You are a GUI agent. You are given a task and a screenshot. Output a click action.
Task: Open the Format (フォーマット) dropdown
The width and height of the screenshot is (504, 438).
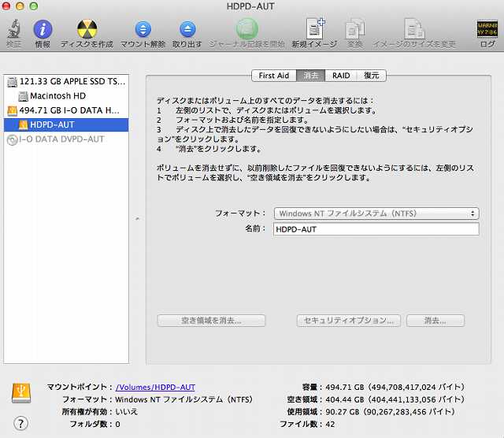376,213
